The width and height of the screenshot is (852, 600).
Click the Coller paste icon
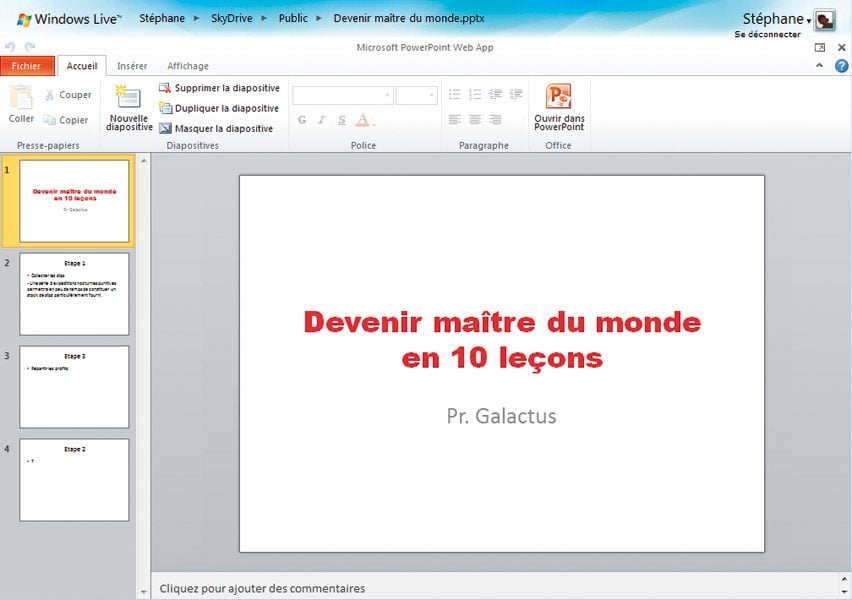pos(21,98)
